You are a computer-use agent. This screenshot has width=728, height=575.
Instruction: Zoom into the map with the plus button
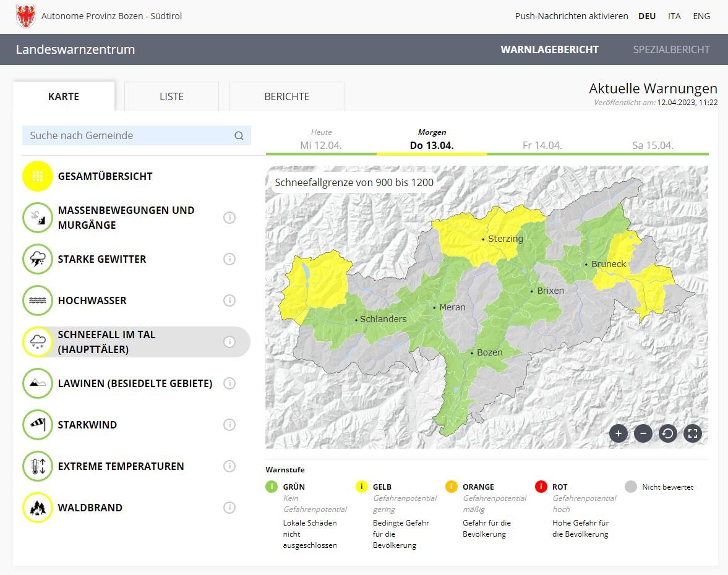pyautogui.click(x=619, y=433)
